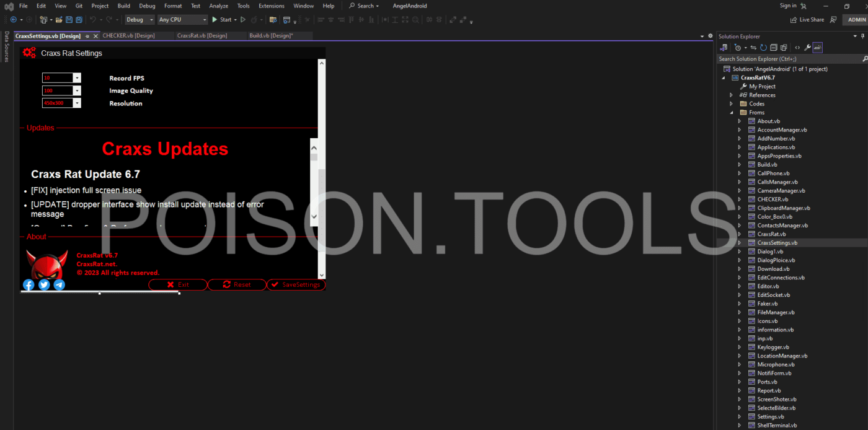Click the Pending Changes Filter clock icon
The image size is (868, 430).
(738, 48)
